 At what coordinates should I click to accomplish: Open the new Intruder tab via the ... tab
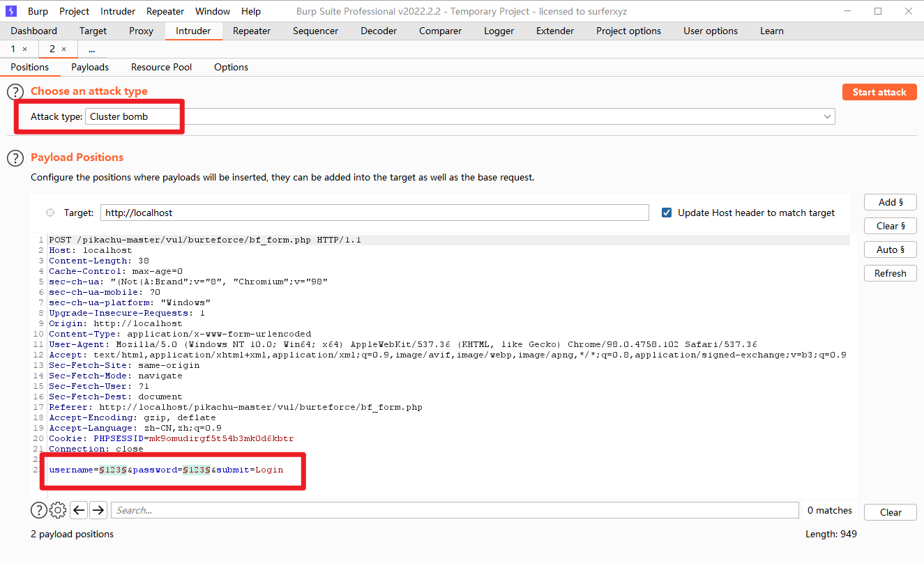91,49
